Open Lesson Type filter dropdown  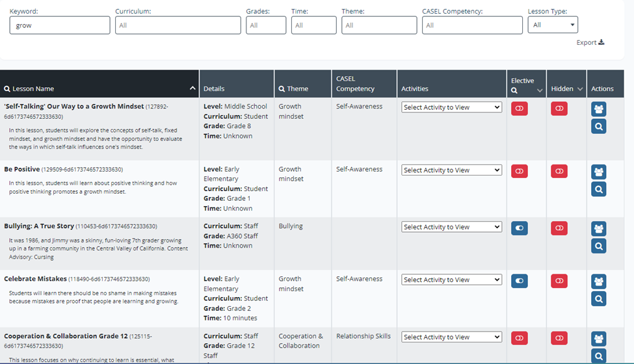[553, 25]
